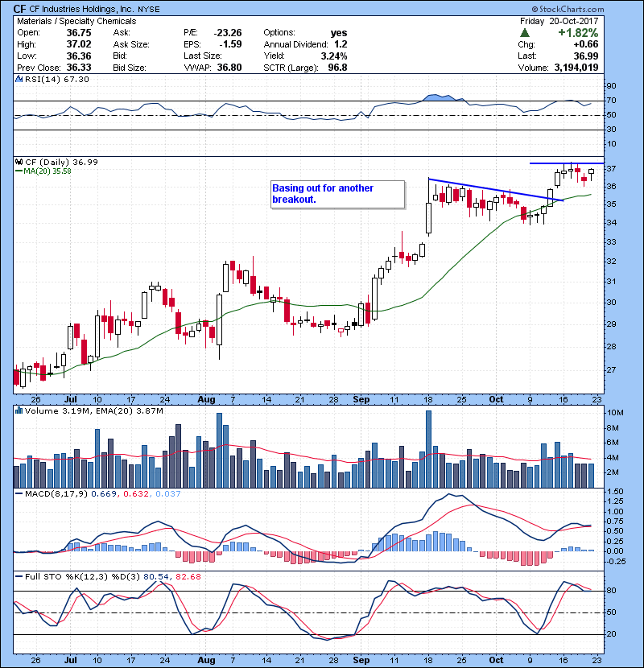Click the Low value 36.36
644x668 pixels.
[x=79, y=56]
